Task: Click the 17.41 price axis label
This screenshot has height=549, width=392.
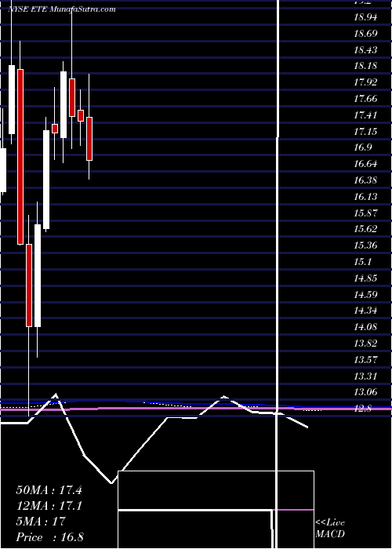Action: coord(366,115)
